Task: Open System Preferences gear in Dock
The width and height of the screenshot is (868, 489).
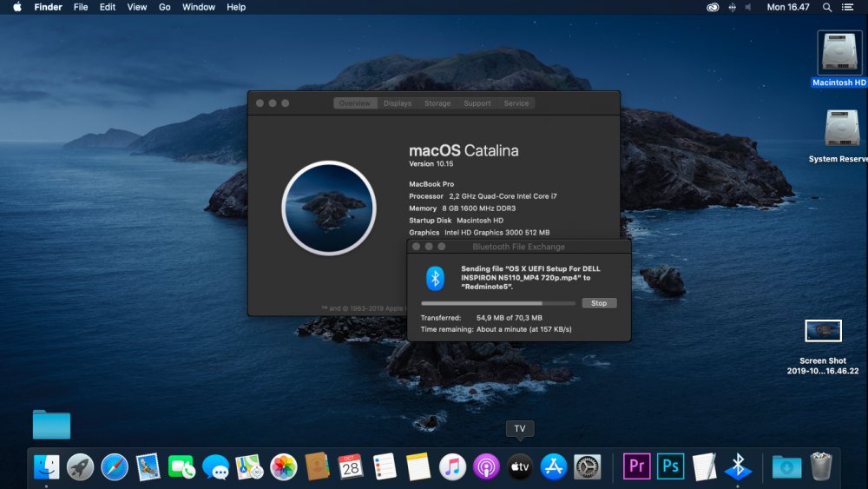Action: (x=588, y=466)
